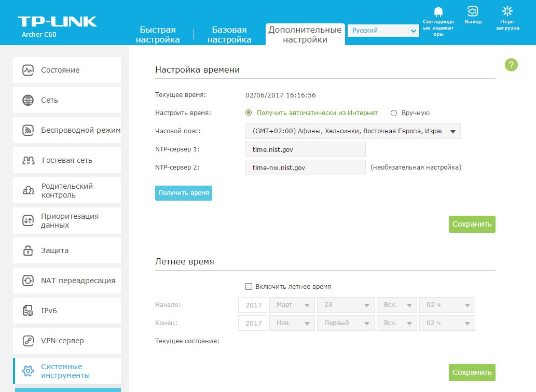Open the Сеть network globe item
The width and height of the screenshot is (536, 392).
pos(67,100)
